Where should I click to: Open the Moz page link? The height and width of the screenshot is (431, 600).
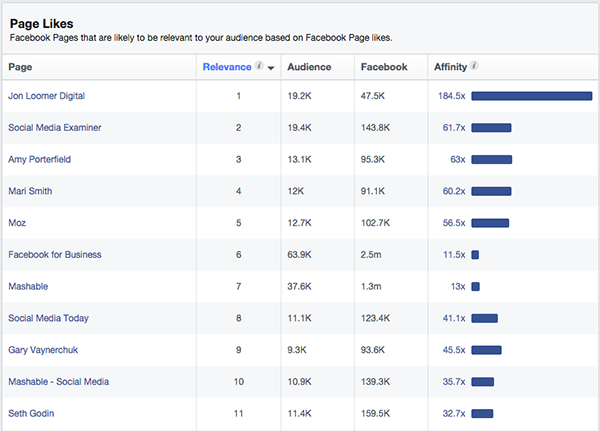click(x=17, y=223)
